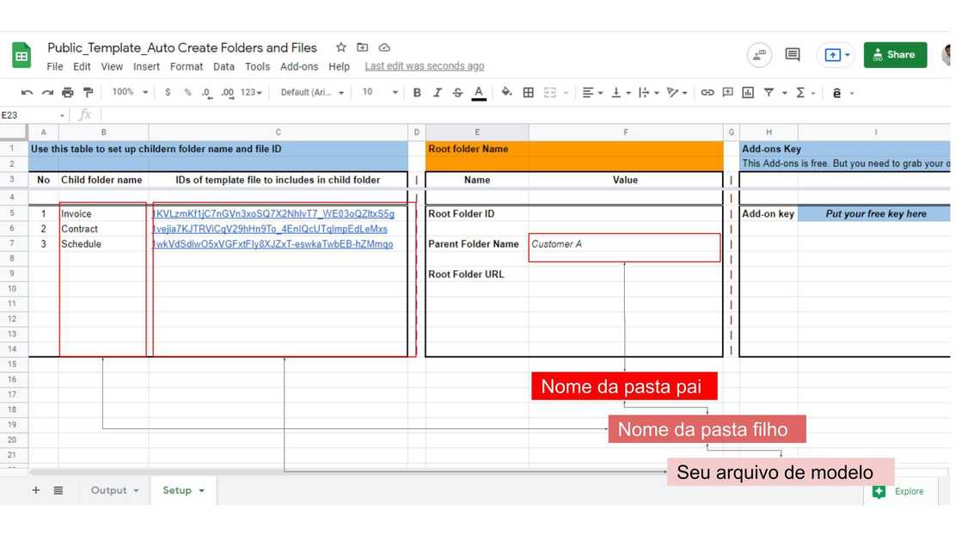This screenshot has width=980, height=535.
Task: Open the number format dropdown
Action: tap(251, 93)
